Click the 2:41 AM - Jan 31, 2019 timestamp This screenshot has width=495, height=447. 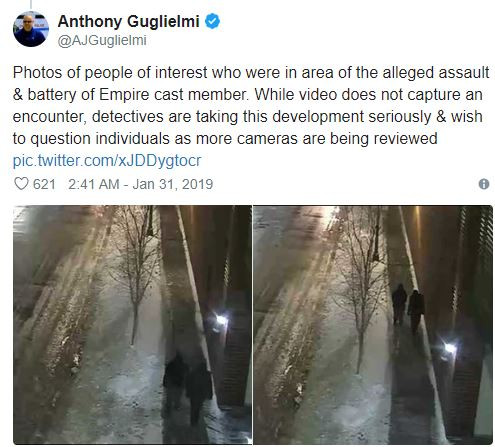[140, 184]
